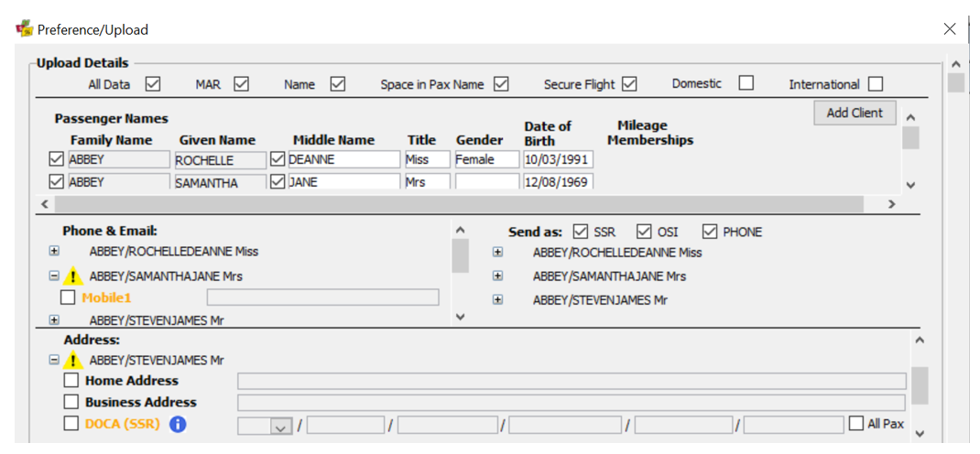Click the warning icon in Address section

point(74,360)
